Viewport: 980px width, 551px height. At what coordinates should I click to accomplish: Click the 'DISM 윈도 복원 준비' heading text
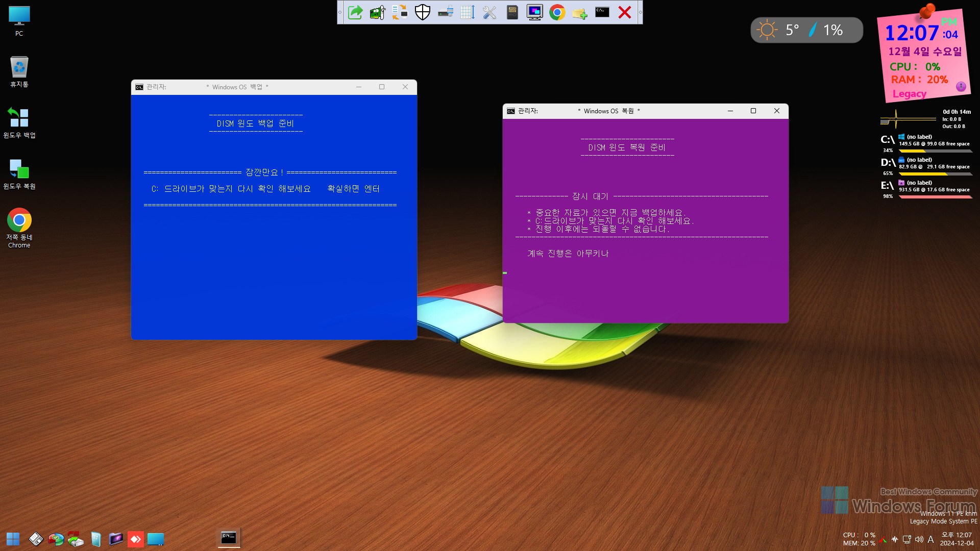click(x=627, y=147)
